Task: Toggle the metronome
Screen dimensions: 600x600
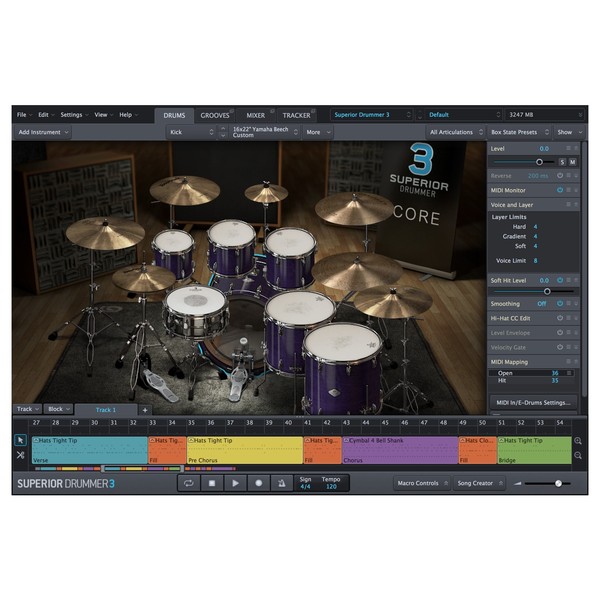Action: click(x=281, y=483)
